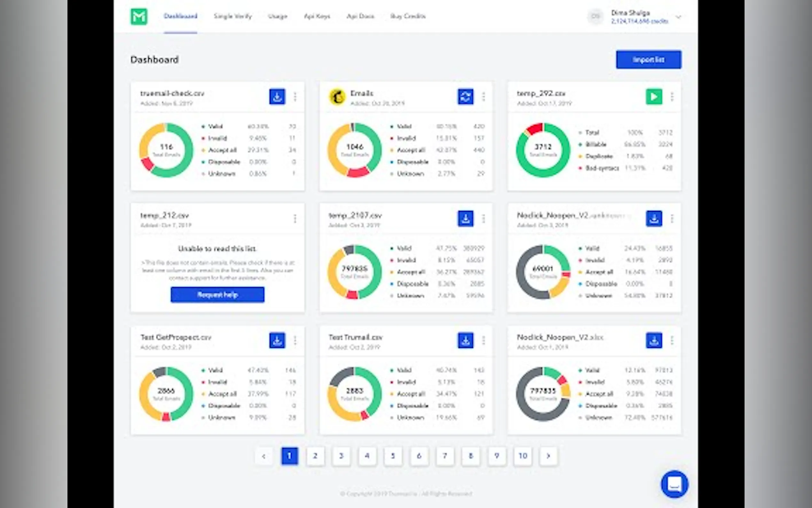Go to Buy Credits tab
The image size is (812, 508).
[408, 16]
